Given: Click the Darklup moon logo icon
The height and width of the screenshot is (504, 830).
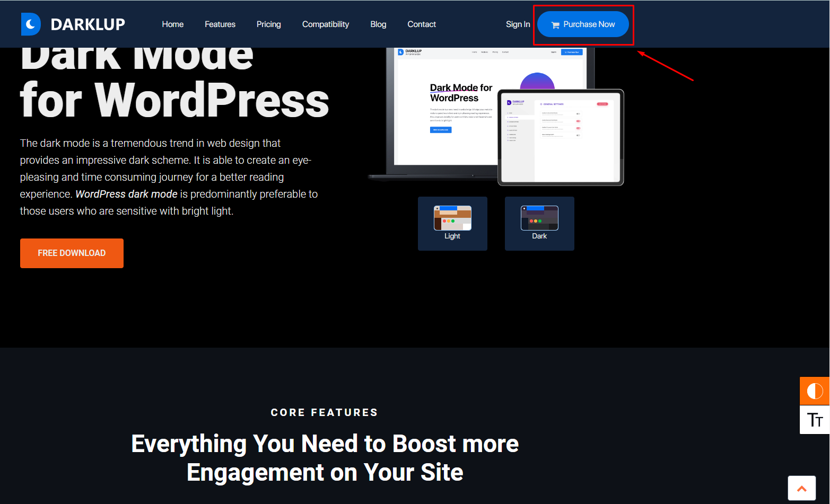Looking at the screenshot, I should coord(31,24).
